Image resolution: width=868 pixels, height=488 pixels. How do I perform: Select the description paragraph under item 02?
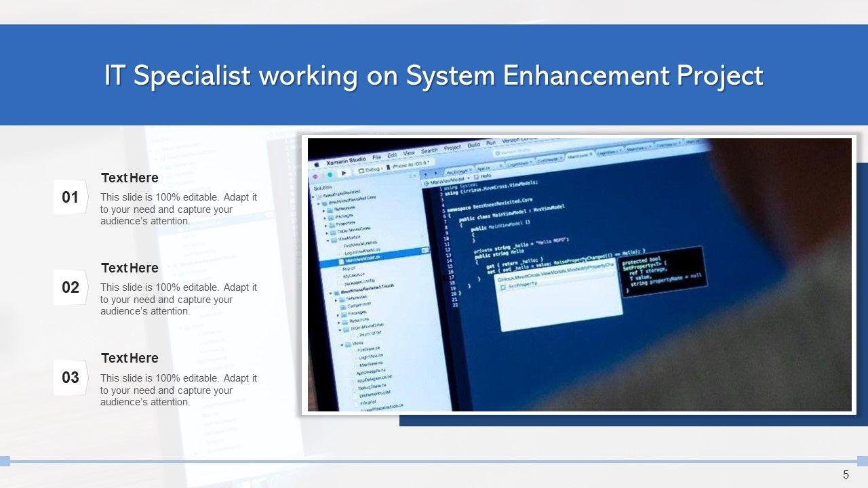click(x=179, y=299)
